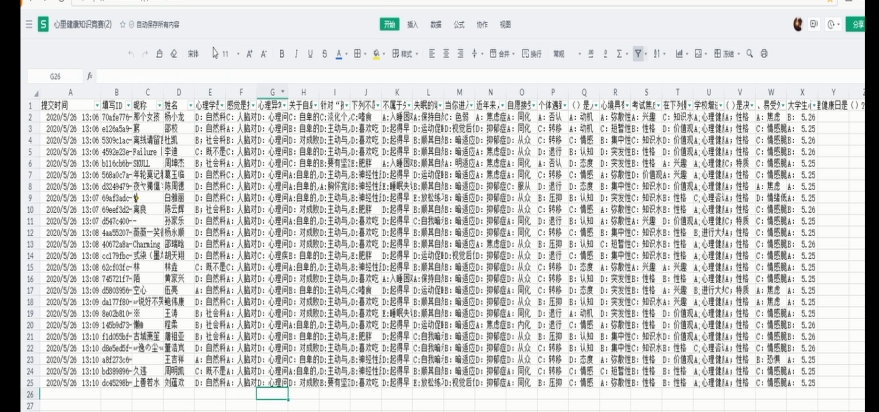Click the Undo arrow
The width and height of the screenshot is (879, 412).
click(131, 54)
